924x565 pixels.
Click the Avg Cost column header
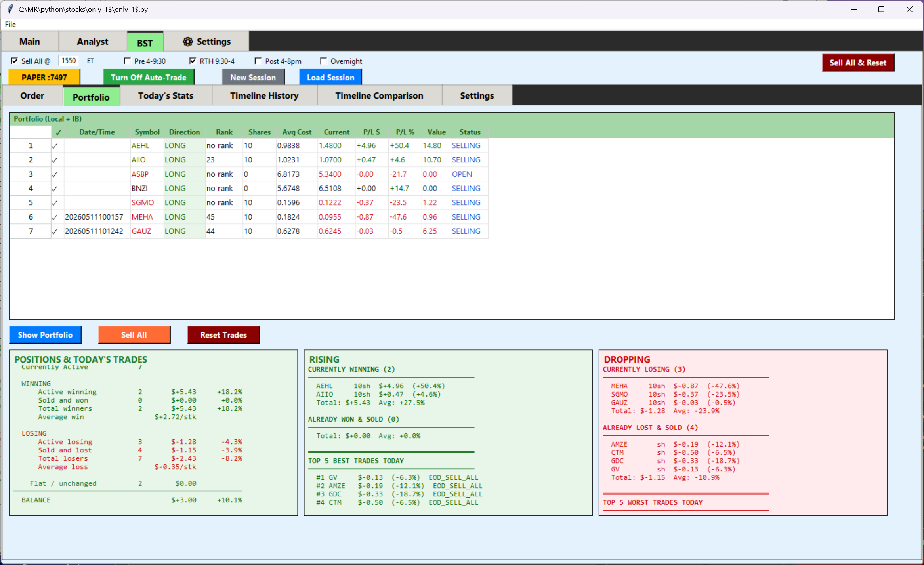(297, 132)
